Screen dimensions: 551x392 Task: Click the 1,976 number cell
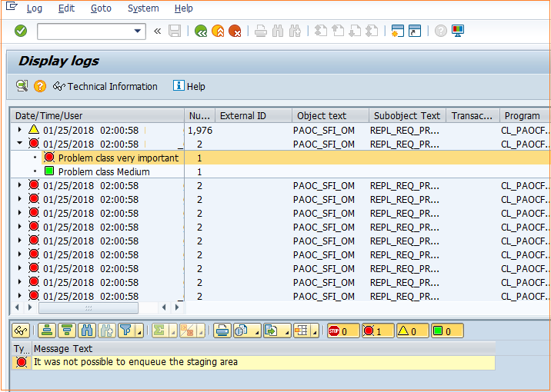pyautogui.click(x=200, y=131)
